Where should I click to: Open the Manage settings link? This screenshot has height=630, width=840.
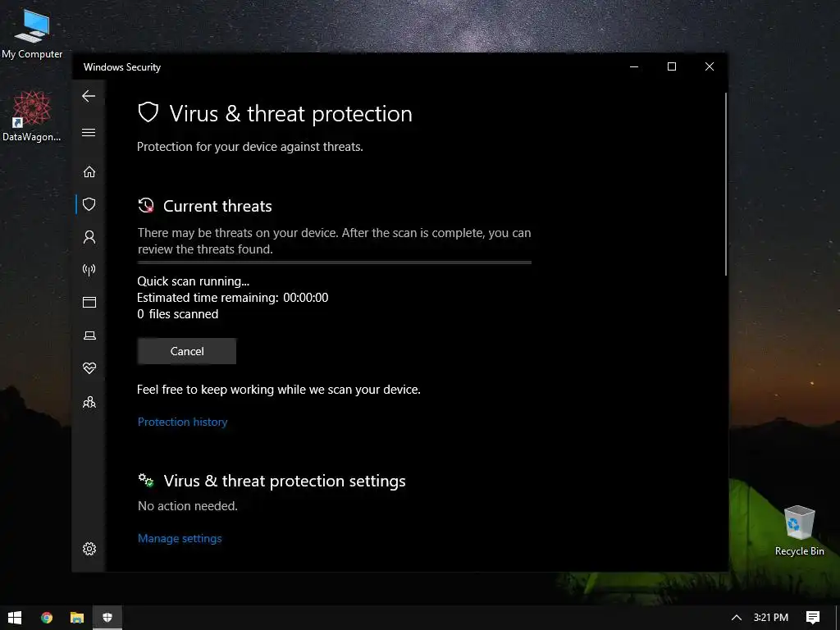(180, 538)
